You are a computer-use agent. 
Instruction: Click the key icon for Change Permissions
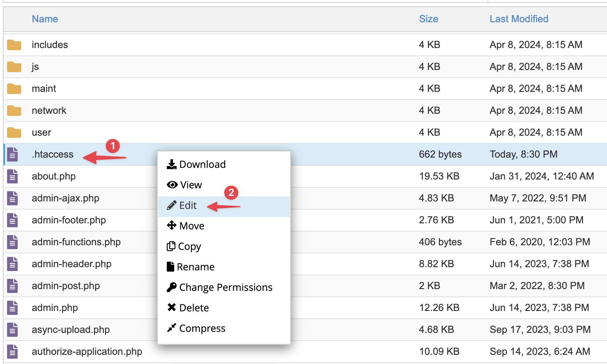click(x=172, y=287)
